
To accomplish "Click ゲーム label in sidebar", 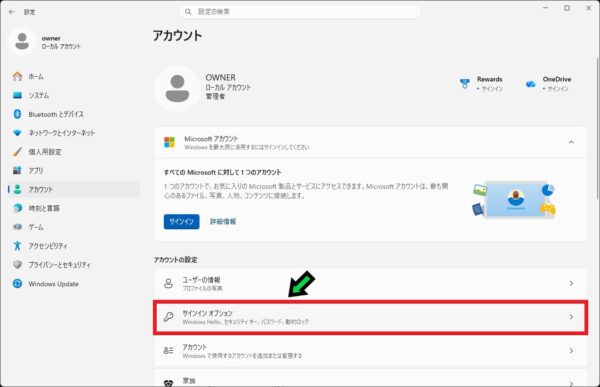I will click(x=36, y=227).
